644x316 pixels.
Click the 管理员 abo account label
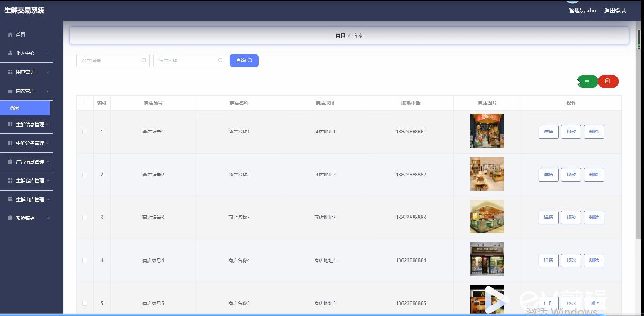tap(583, 11)
